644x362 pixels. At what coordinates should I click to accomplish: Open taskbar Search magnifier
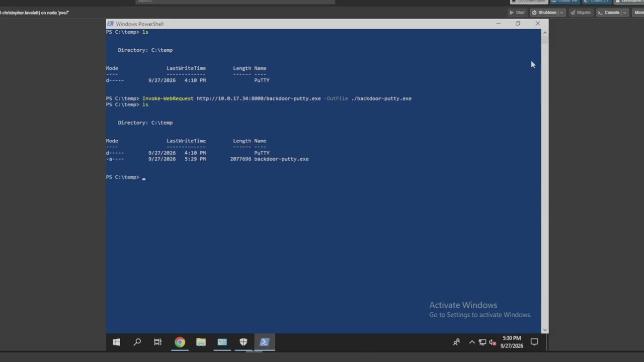click(137, 342)
